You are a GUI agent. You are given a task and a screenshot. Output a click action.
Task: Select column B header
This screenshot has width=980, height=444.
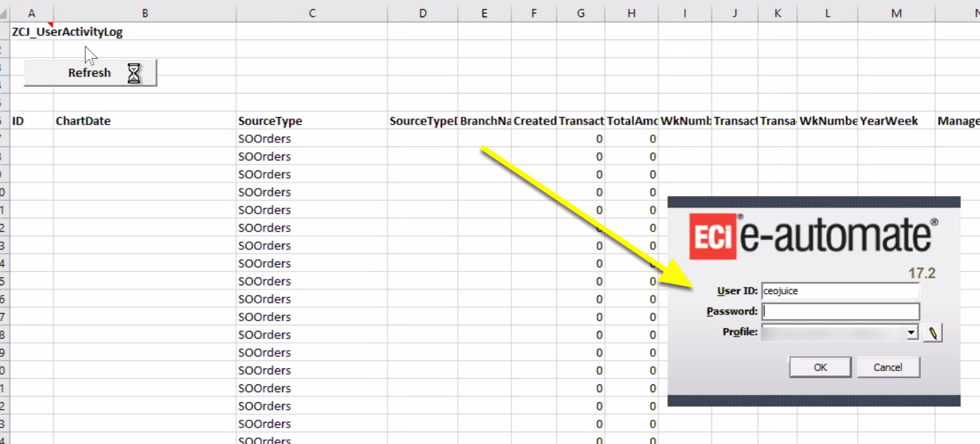click(145, 13)
